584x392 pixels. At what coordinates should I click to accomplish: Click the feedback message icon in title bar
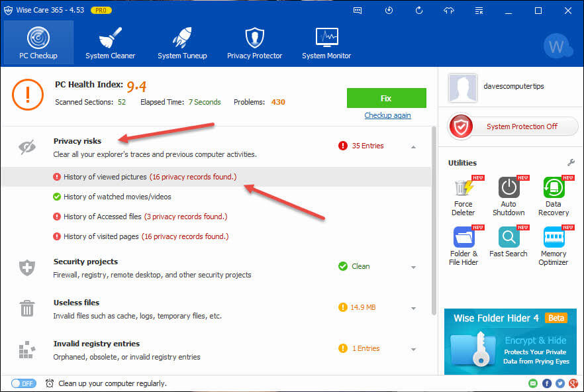[x=358, y=11]
